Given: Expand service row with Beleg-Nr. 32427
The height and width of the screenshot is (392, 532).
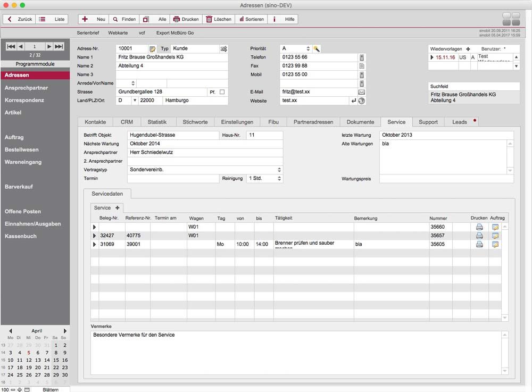Looking at the screenshot, I should pos(95,236).
